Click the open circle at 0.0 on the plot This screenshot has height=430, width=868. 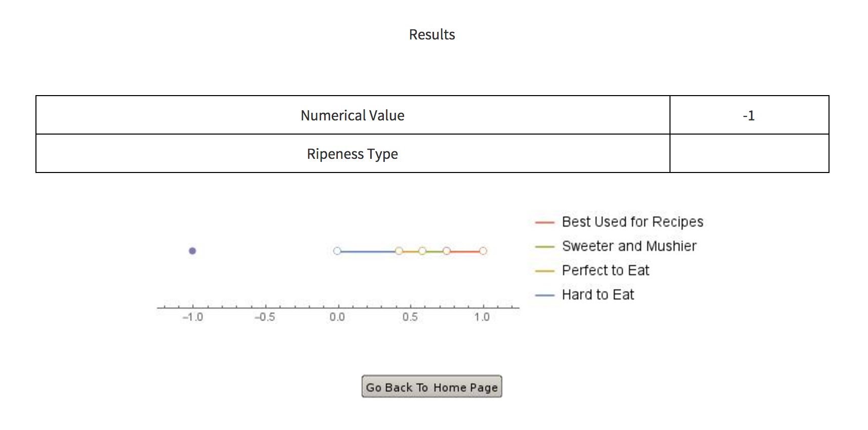pyautogui.click(x=337, y=251)
